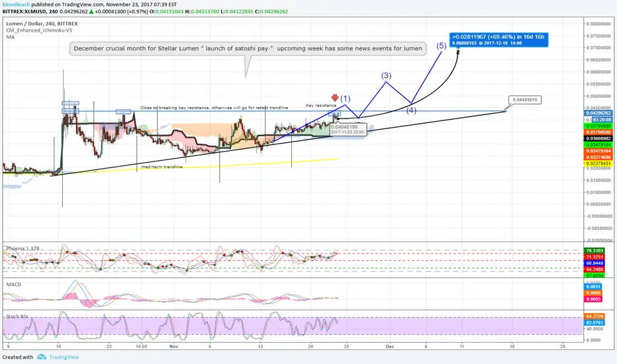Click the Stoch RSI value tag 64.2728

[594, 316]
